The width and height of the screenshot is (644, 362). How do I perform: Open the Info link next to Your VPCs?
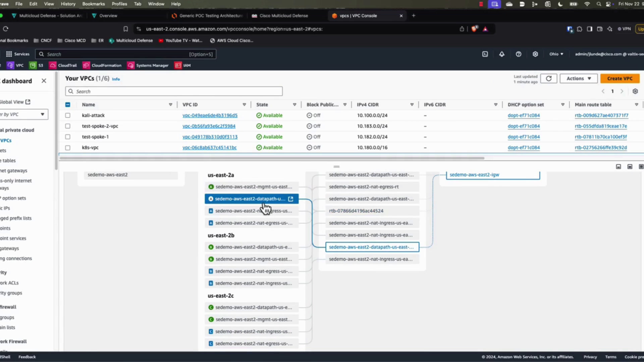point(116,79)
